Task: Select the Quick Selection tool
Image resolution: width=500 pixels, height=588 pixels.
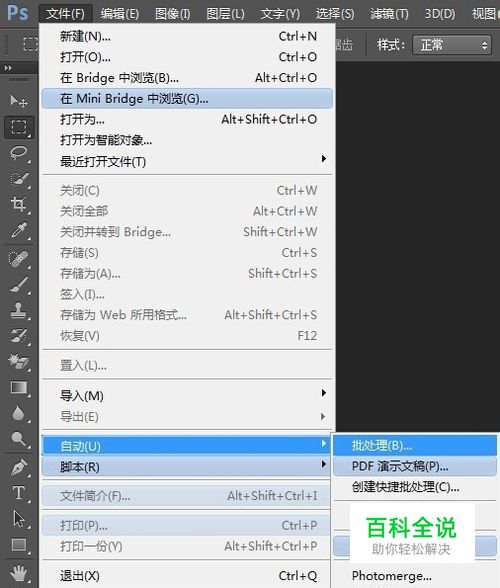Action: [19, 178]
